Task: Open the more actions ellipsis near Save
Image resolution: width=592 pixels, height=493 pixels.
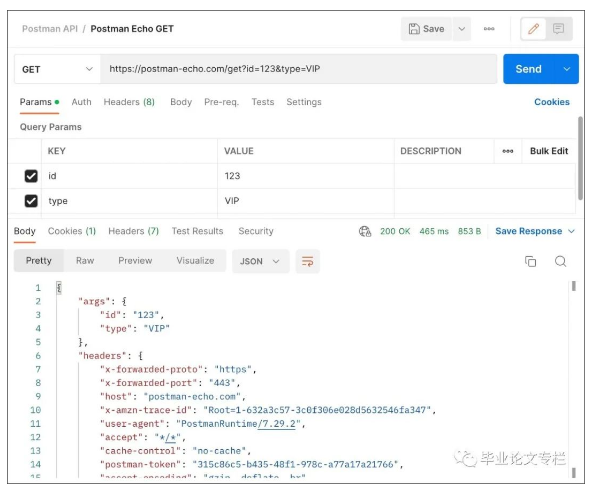Action: click(x=489, y=29)
